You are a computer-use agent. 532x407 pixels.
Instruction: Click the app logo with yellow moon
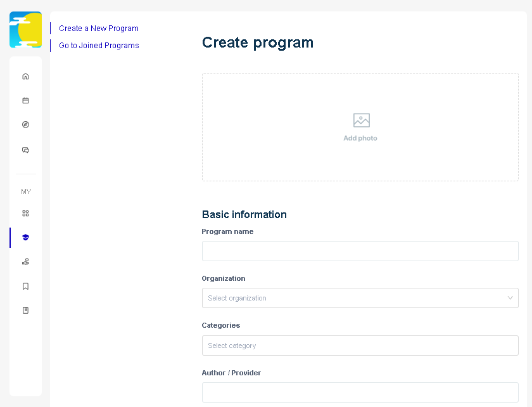tap(25, 30)
